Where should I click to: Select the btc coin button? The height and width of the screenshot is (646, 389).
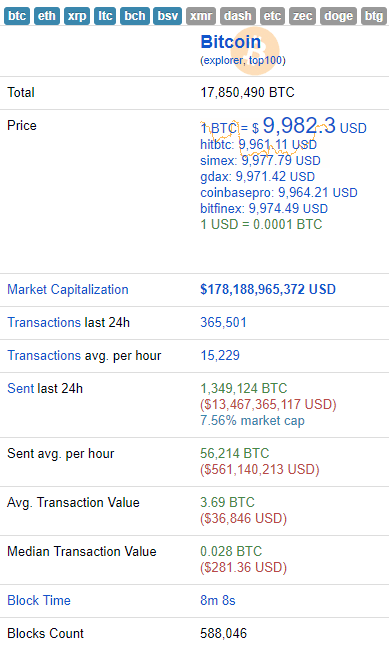[x=17, y=16]
